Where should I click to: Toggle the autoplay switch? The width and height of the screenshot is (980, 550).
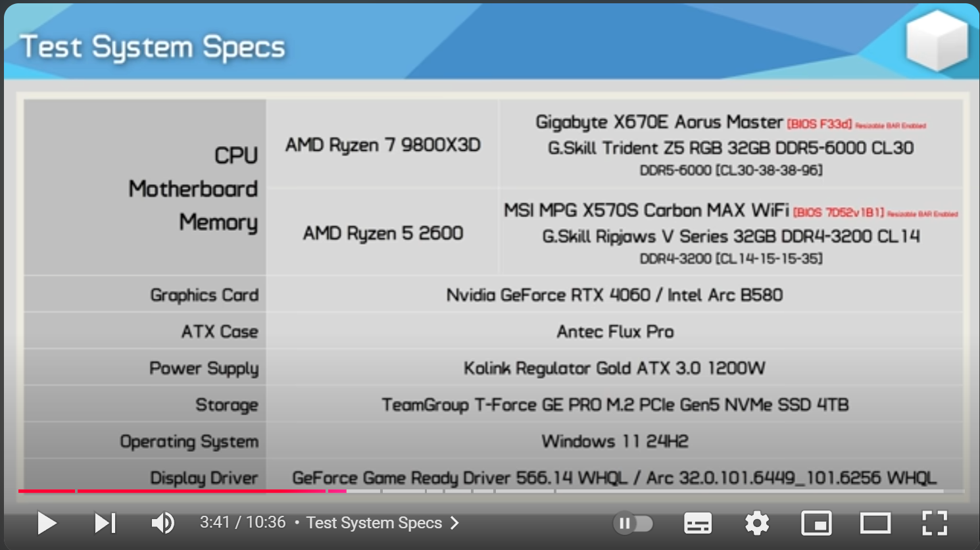point(633,524)
